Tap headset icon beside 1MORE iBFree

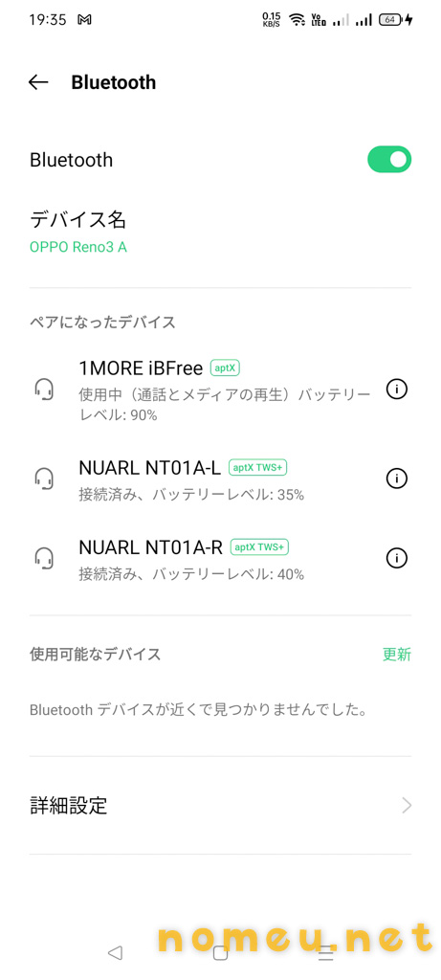(44, 390)
